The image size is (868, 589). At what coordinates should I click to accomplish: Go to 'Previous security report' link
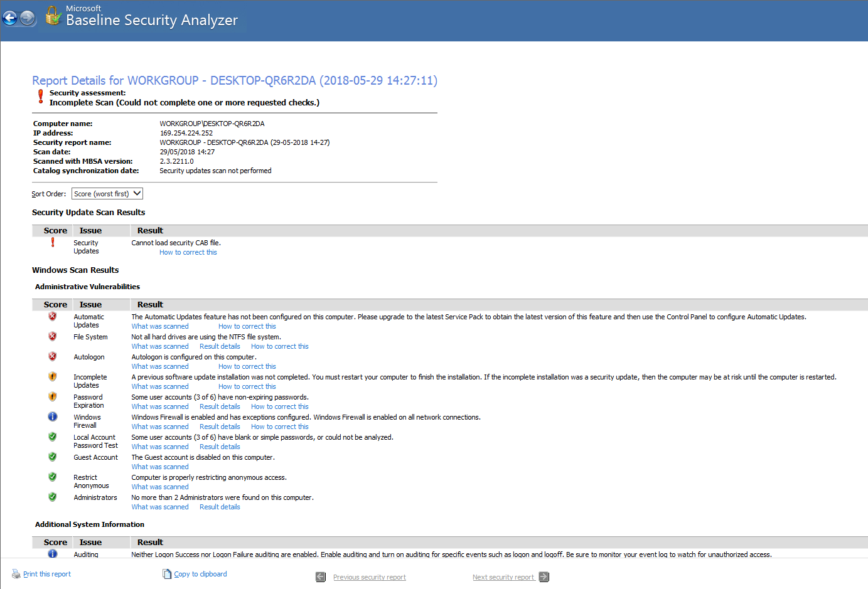point(370,577)
